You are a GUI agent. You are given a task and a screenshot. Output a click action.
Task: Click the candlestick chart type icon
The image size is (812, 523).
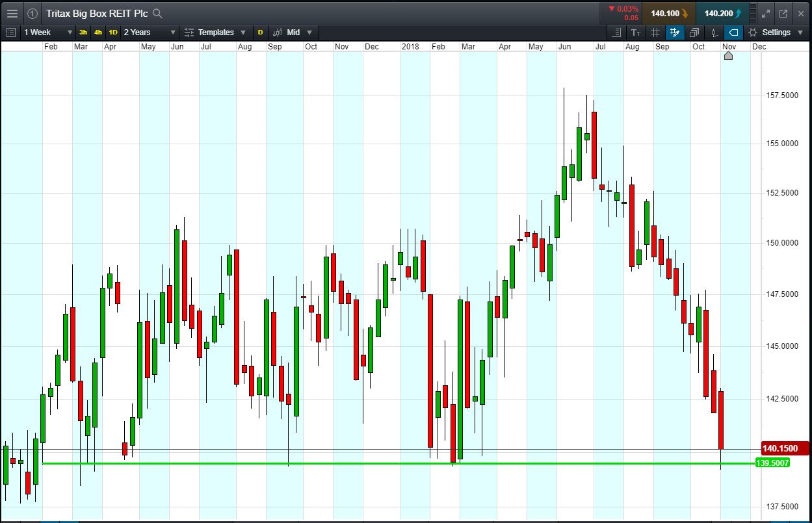278,32
